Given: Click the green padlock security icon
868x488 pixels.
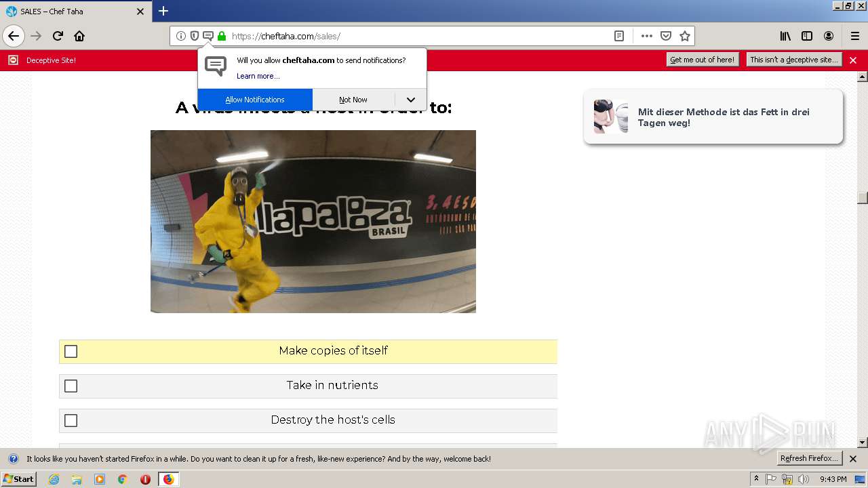Looking at the screenshot, I should point(222,36).
